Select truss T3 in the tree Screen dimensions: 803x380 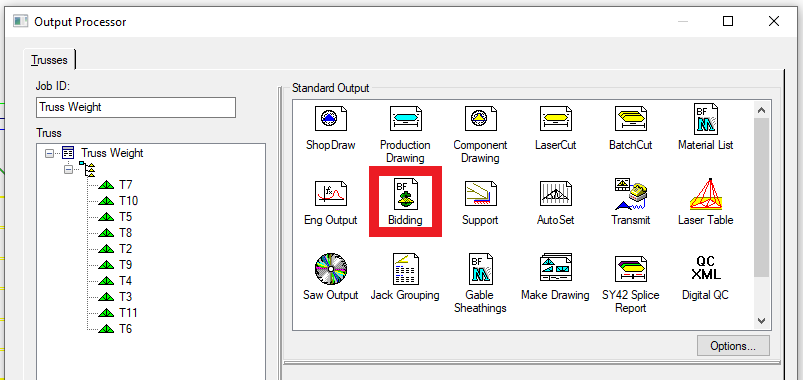click(125, 297)
